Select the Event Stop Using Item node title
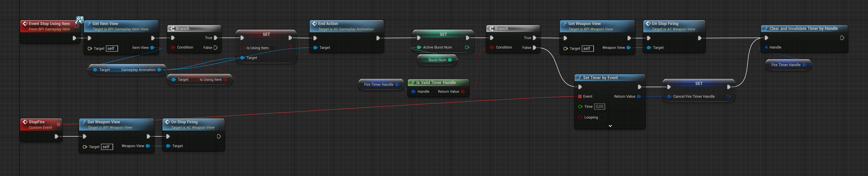868x176 pixels. pos(49,24)
